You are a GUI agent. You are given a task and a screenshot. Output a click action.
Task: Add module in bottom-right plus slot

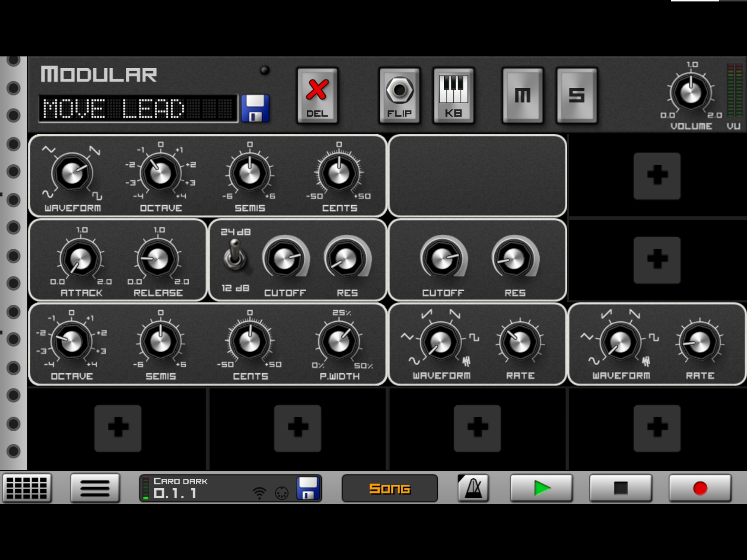(x=657, y=428)
